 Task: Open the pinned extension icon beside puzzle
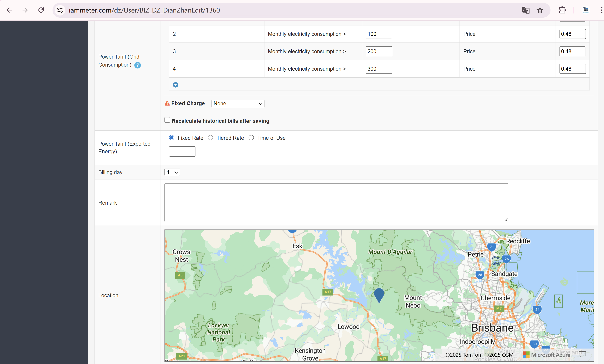coord(586,10)
